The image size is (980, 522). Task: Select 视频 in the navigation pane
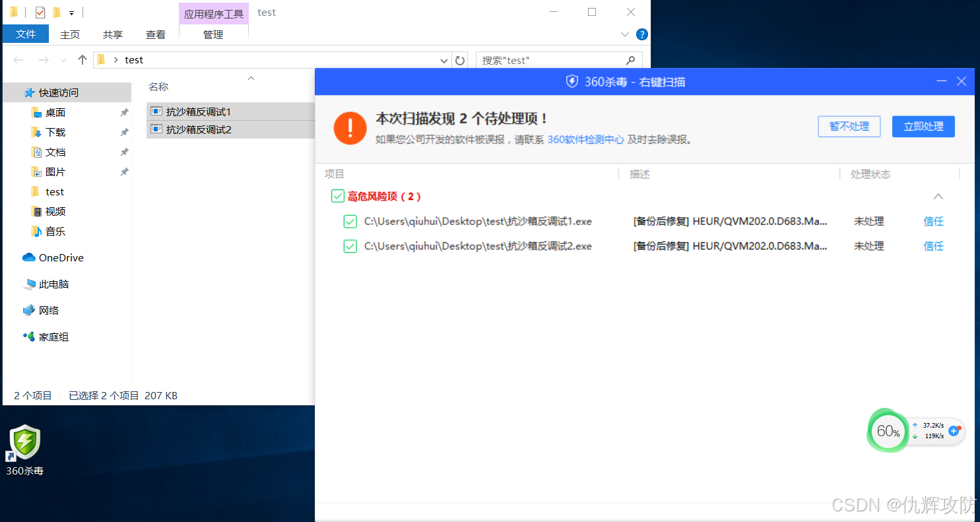tap(55, 212)
